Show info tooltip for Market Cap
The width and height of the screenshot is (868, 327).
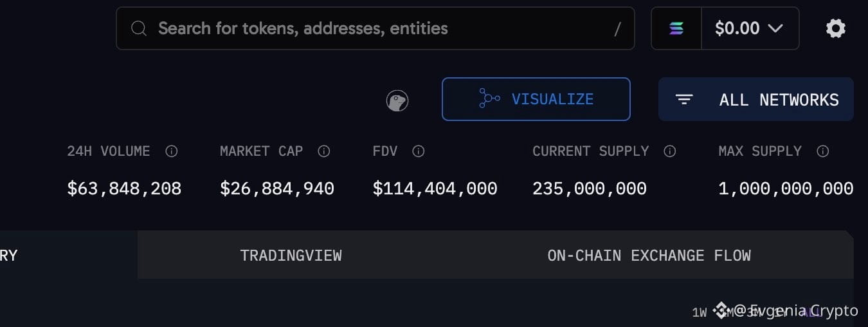pyautogui.click(x=324, y=151)
